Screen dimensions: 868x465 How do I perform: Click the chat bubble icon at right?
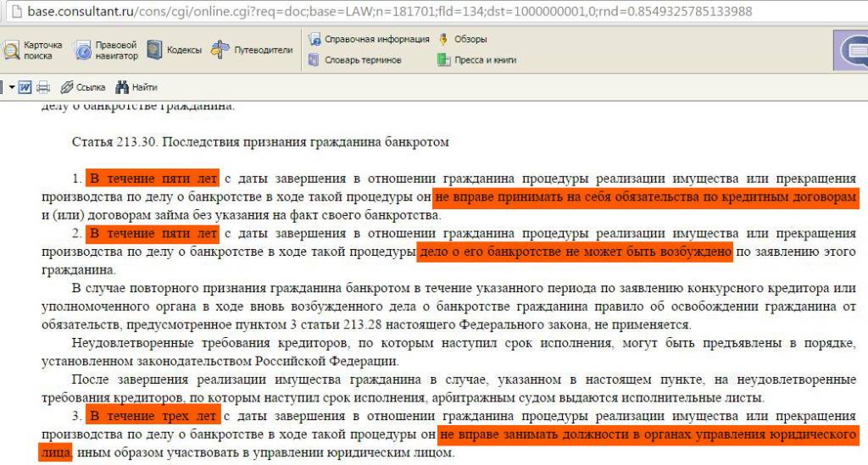point(853,52)
